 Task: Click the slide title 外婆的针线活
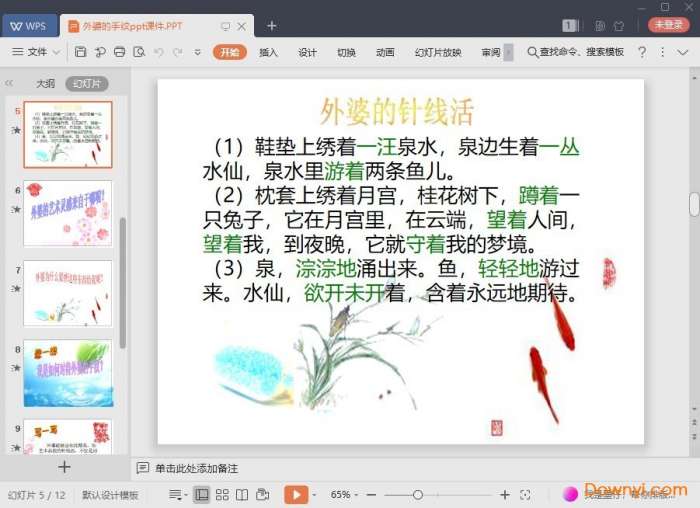tap(397, 112)
